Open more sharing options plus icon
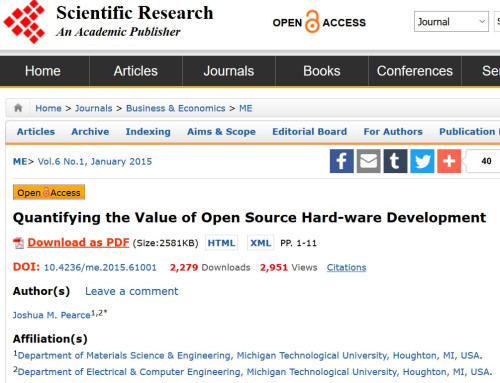This screenshot has height=383, width=500. 449,161
